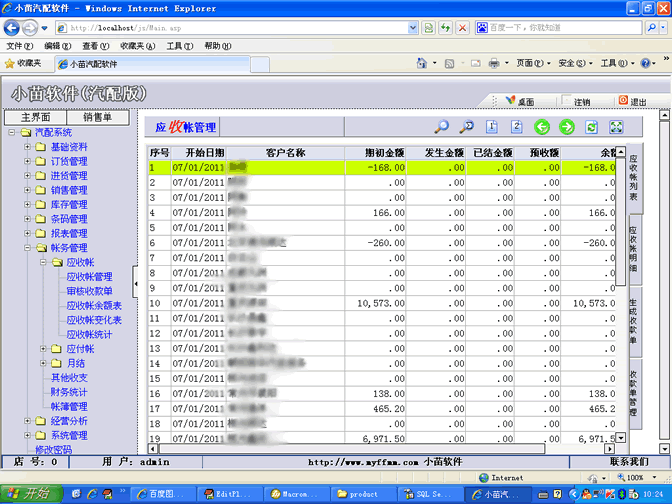Click the IE Forward arrow button
This screenshot has height=504, width=672.
[30, 28]
